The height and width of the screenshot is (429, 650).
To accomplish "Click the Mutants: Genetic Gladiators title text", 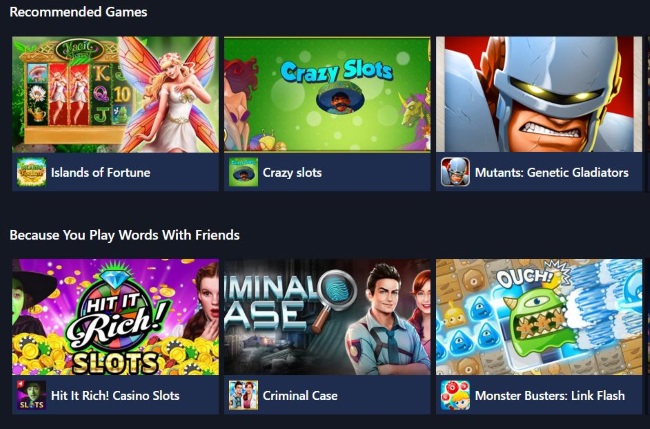I will click(552, 172).
